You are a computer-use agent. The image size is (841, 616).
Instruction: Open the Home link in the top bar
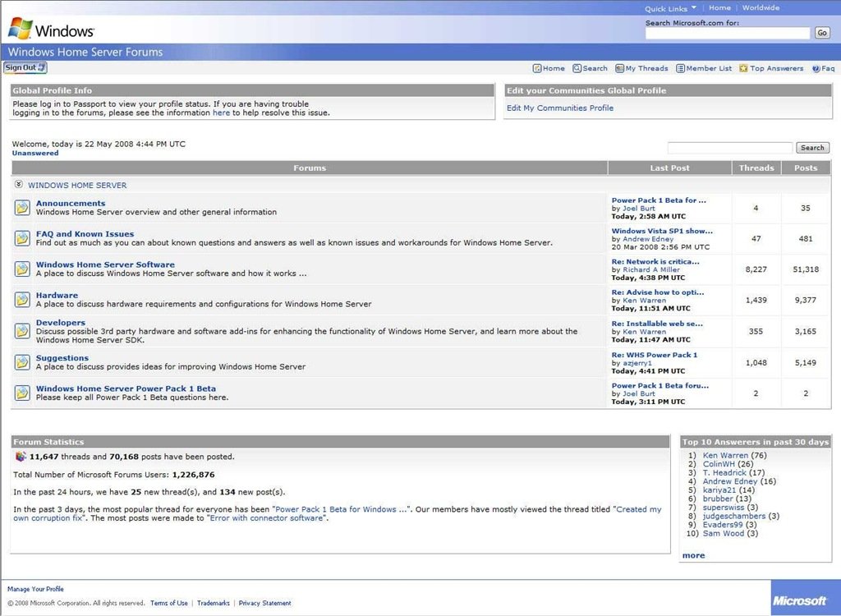click(x=719, y=7)
